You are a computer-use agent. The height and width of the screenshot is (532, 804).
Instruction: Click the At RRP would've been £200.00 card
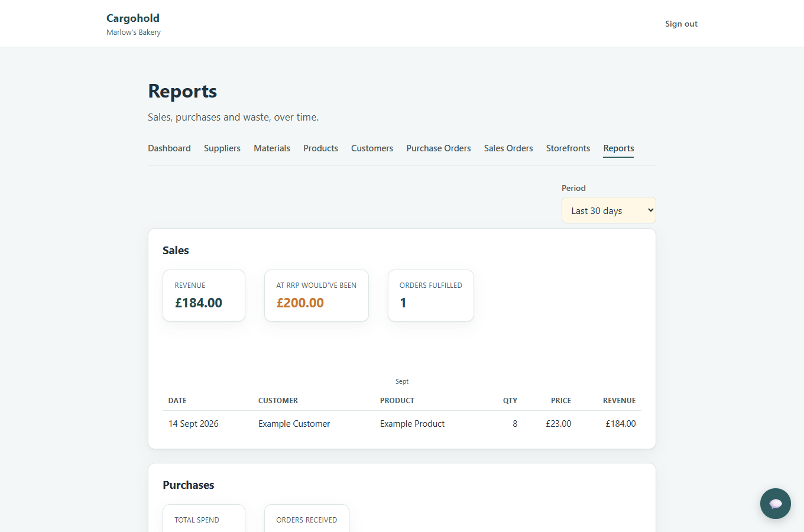coord(316,296)
